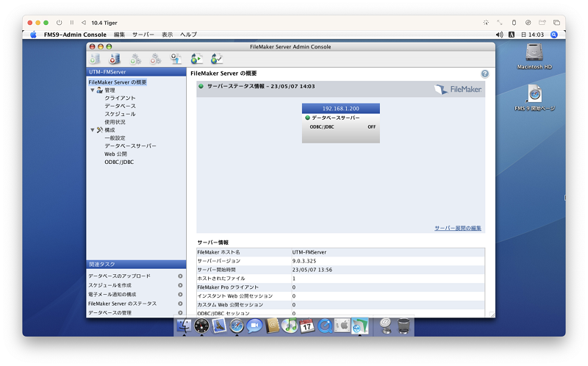588x366 pixels.
Task: Click the VM power button in the title bar
Action: [x=60, y=23]
